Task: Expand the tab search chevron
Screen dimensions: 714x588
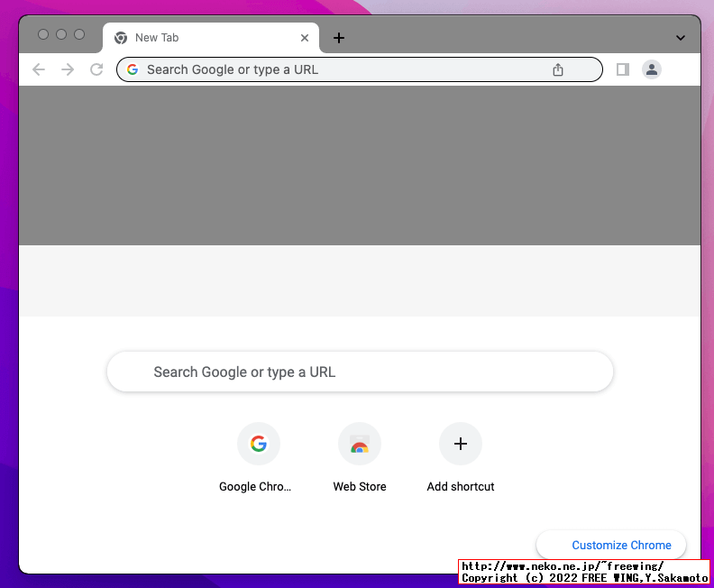Action: (681, 38)
